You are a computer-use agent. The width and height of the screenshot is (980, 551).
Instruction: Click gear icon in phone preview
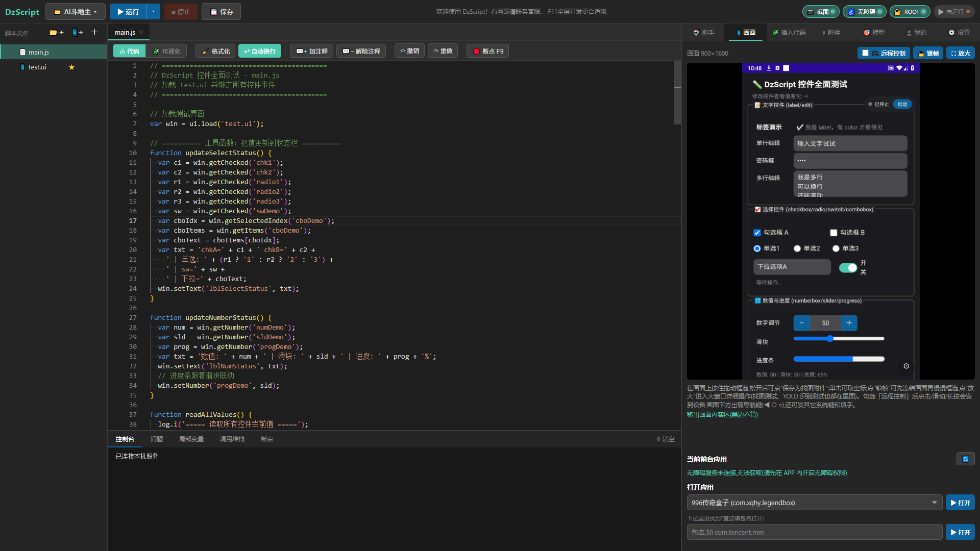(x=906, y=366)
